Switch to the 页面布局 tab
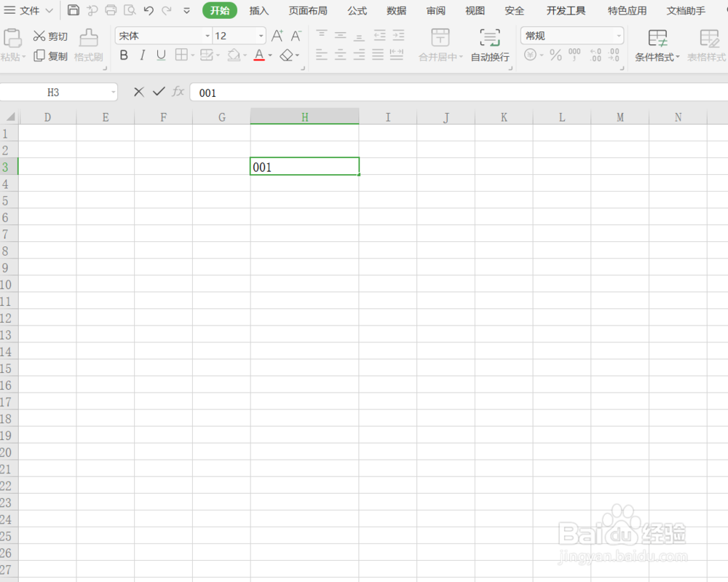 tap(308, 10)
